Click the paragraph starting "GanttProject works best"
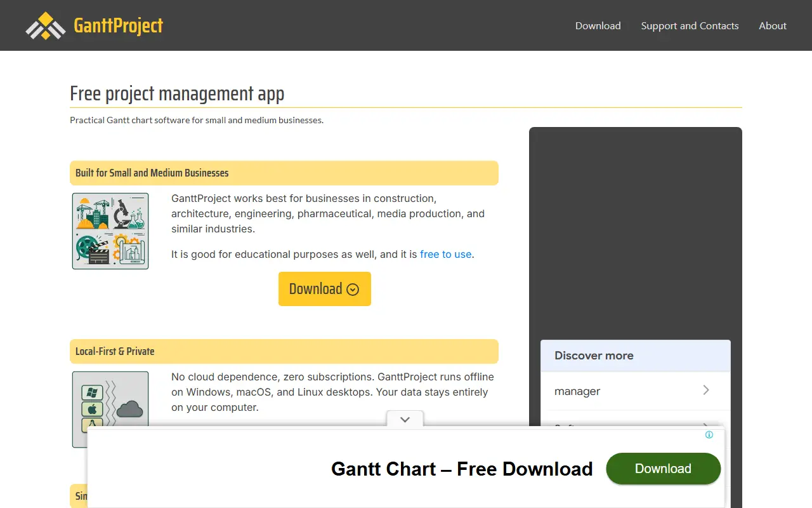The image size is (812, 508). [328, 213]
